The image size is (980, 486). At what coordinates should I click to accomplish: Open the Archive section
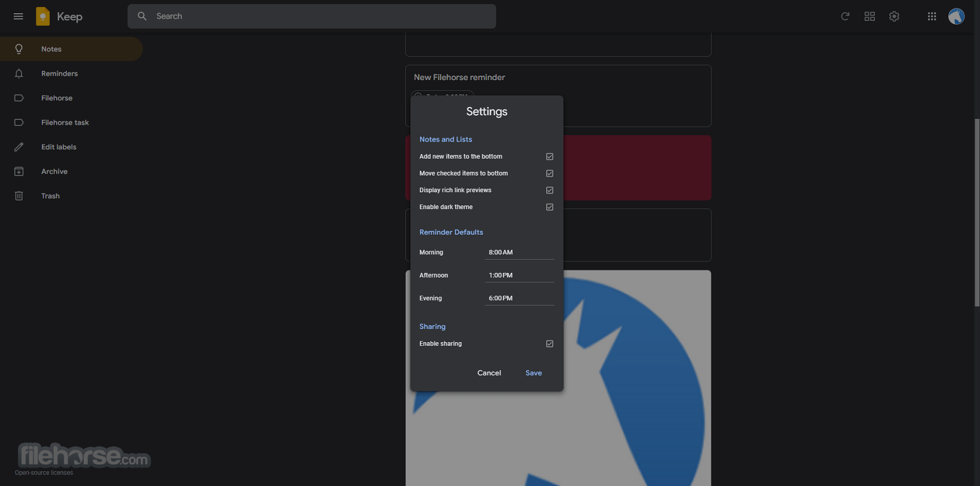click(71, 171)
